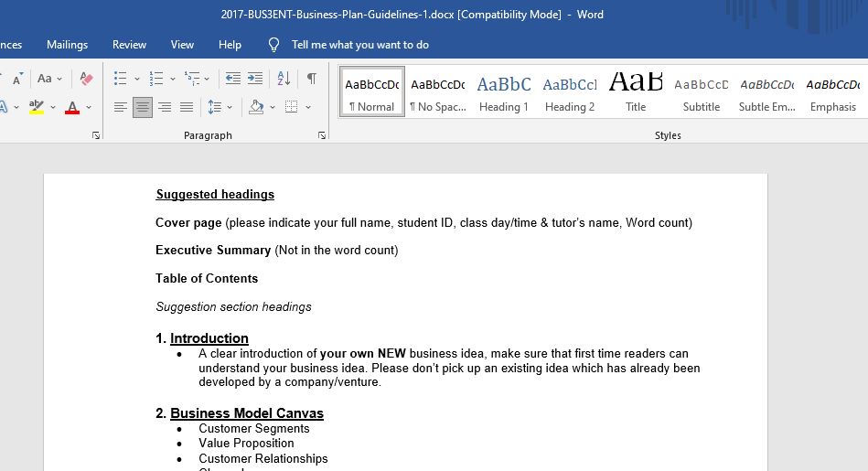Screen dimensions: 868x471
Task: Clear all formatting with eraser icon
Action: (x=86, y=79)
